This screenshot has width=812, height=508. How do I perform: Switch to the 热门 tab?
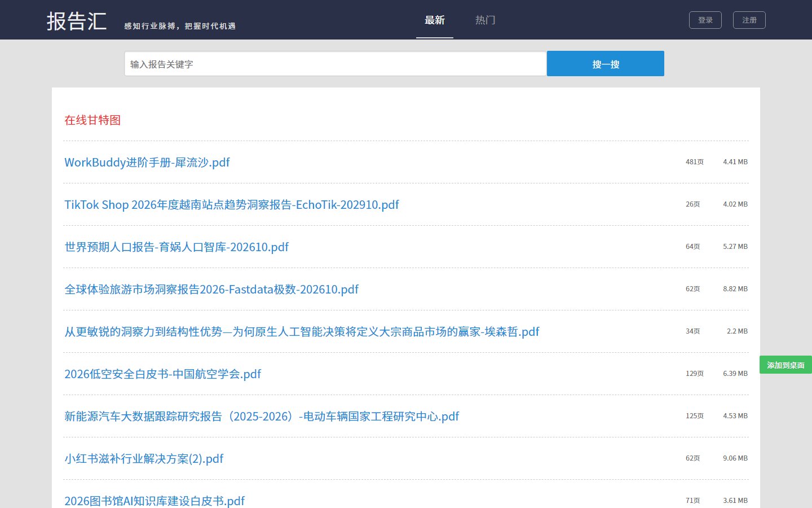pos(485,20)
